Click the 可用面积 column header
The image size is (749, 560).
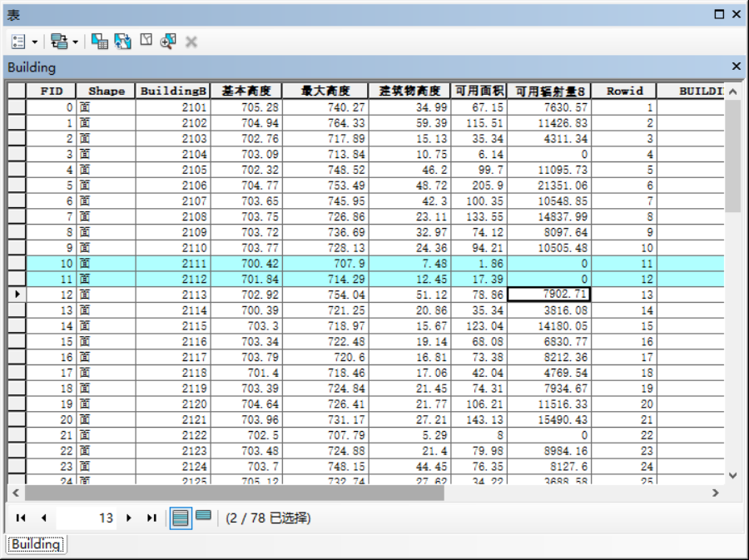[x=479, y=91]
